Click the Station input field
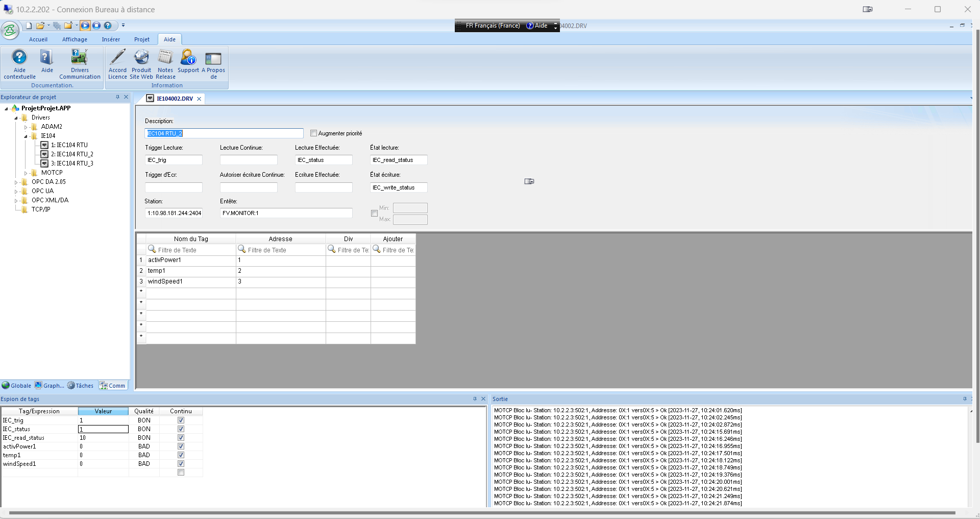980x519 pixels. (174, 213)
